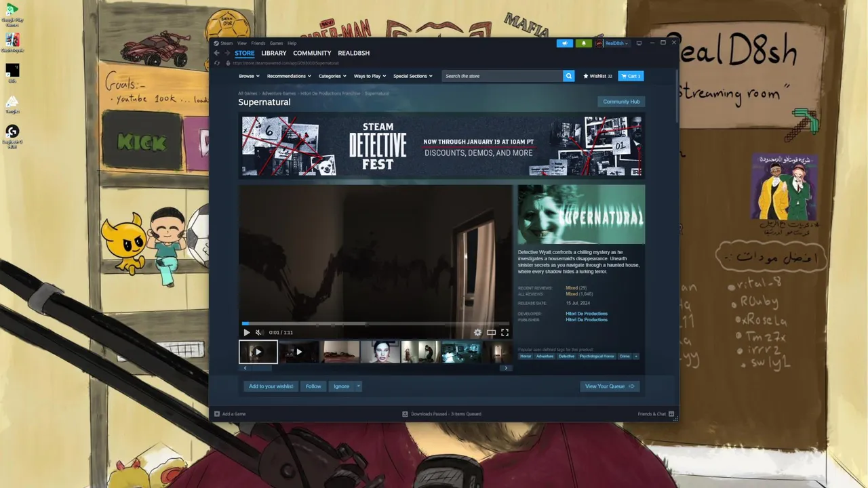Open the All Games breadcrumb
Screen dimensions: 868x488
pyautogui.click(x=248, y=93)
